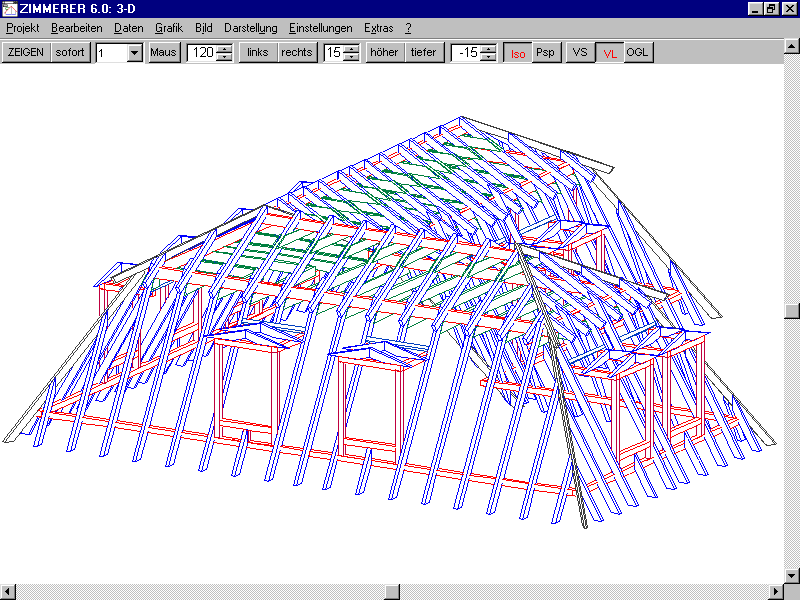
Task: Open the Darstellung menu
Action: [x=251, y=28]
